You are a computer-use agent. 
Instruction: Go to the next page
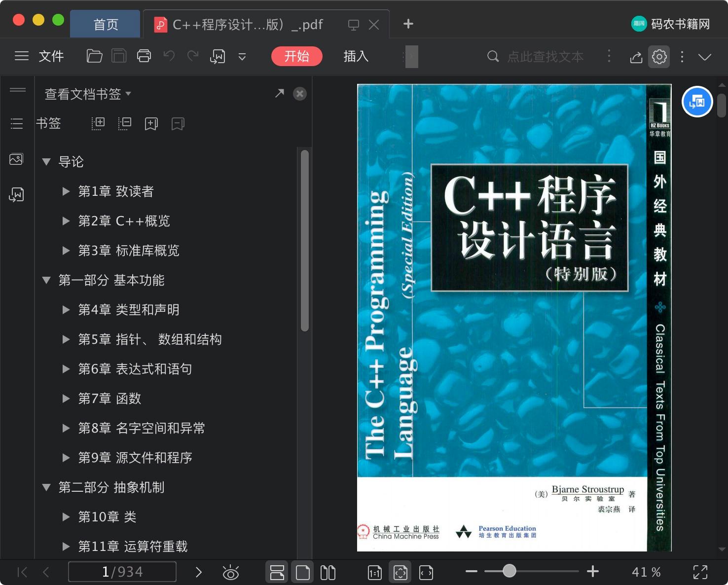coord(198,572)
